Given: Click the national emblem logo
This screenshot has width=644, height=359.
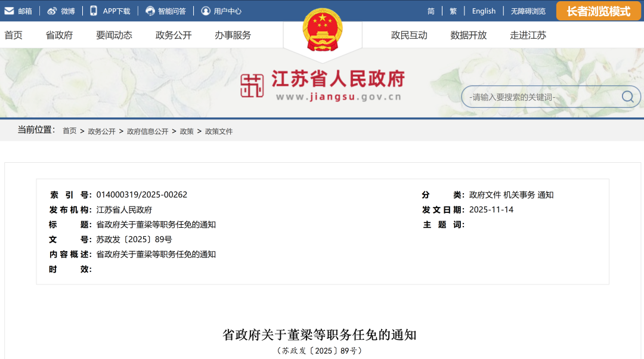Looking at the screenshot, I should pyautogui.click(x=323, y=30).
